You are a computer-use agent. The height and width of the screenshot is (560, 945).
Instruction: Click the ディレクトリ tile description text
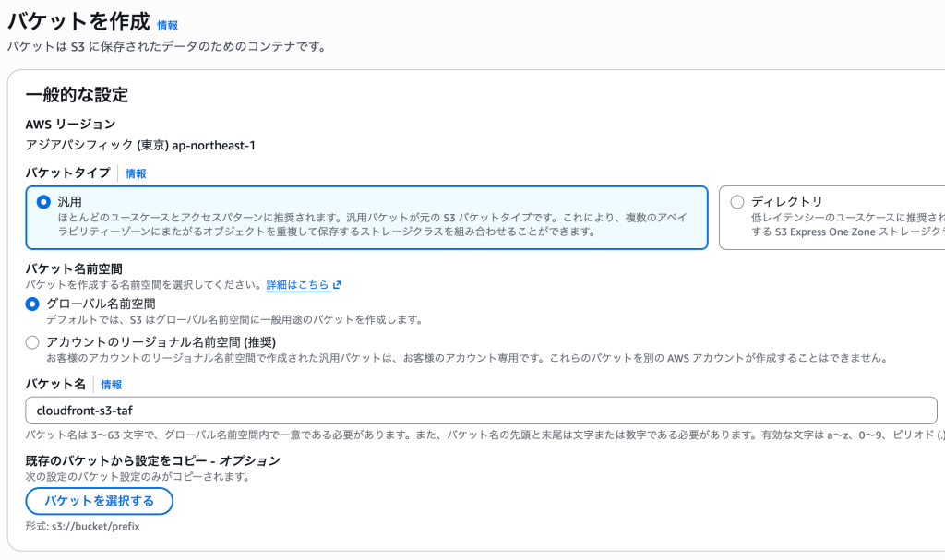tap(848, 225)
